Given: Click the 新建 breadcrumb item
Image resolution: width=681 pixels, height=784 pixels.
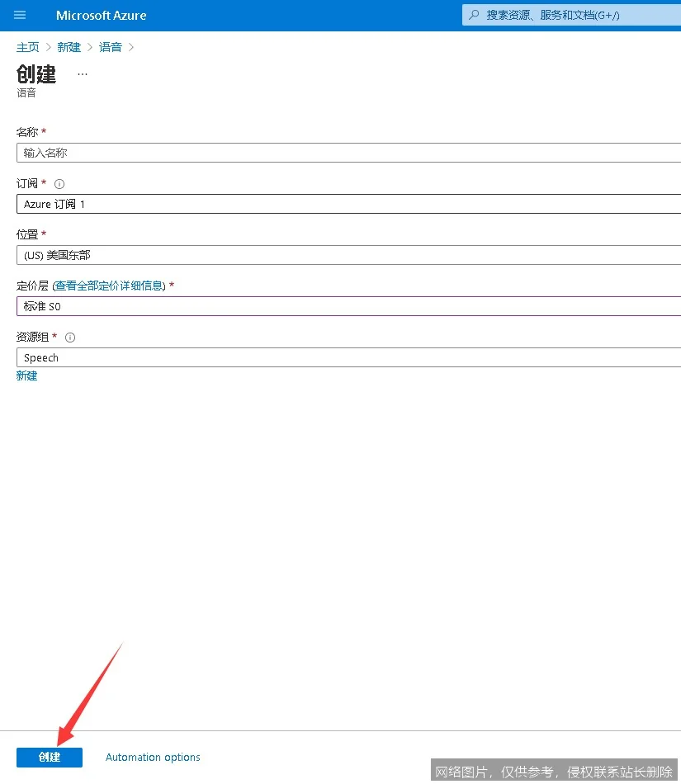Looking at the screenshot, I should click(x=69, y=47).
